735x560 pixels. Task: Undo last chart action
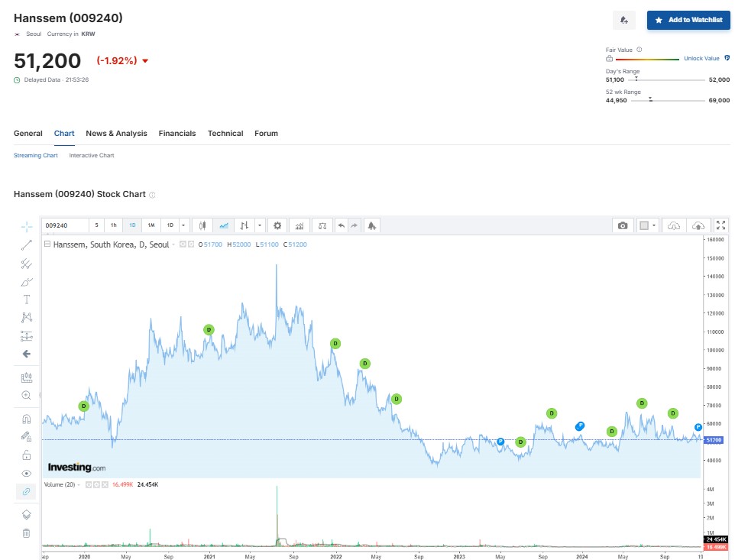(x=342, y=225)
